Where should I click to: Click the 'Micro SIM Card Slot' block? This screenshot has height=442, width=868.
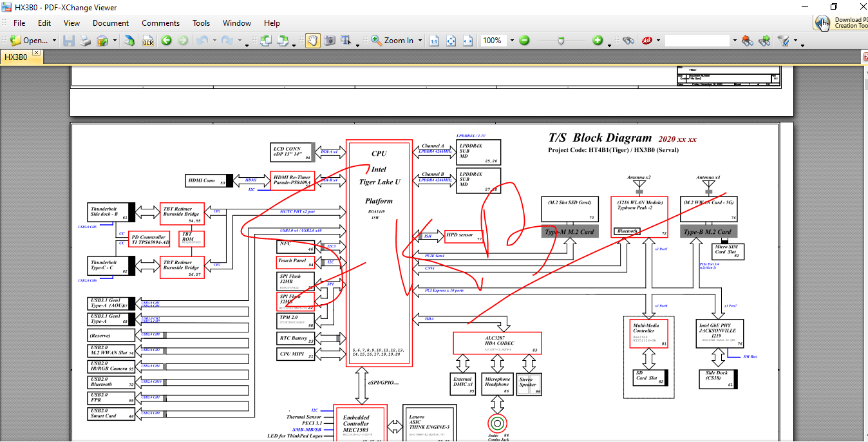[x=729, y=251]
